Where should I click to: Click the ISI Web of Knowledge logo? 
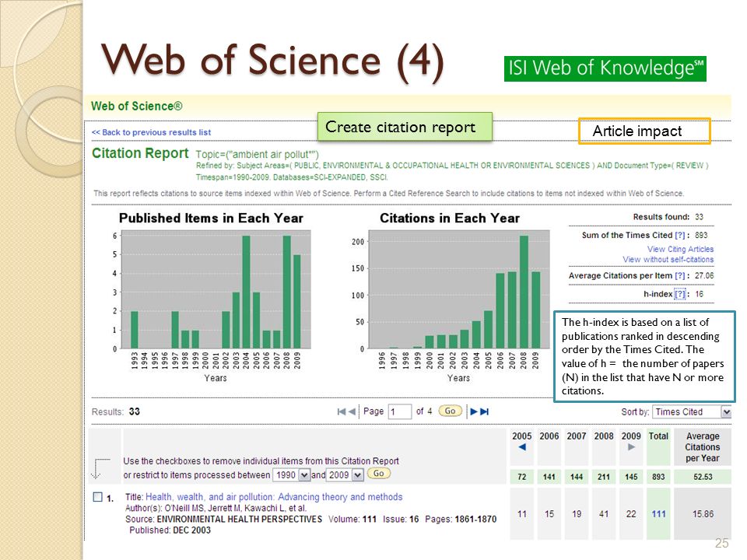coord(605,68)
